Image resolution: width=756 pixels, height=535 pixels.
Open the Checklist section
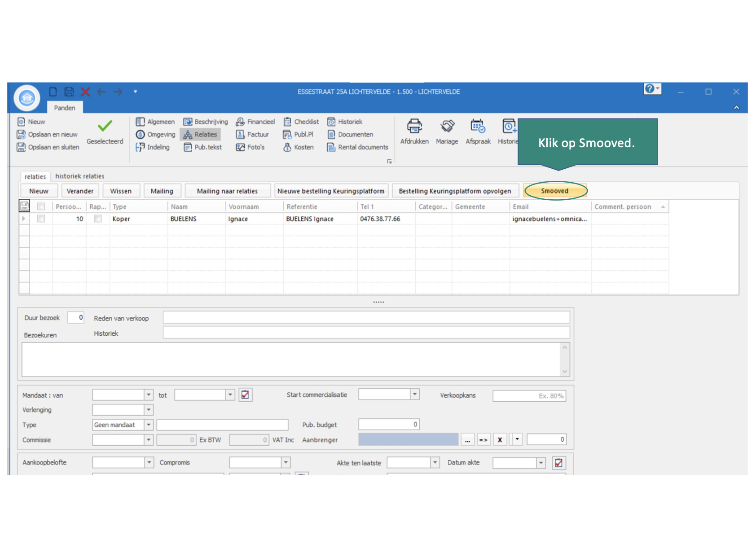301,122
